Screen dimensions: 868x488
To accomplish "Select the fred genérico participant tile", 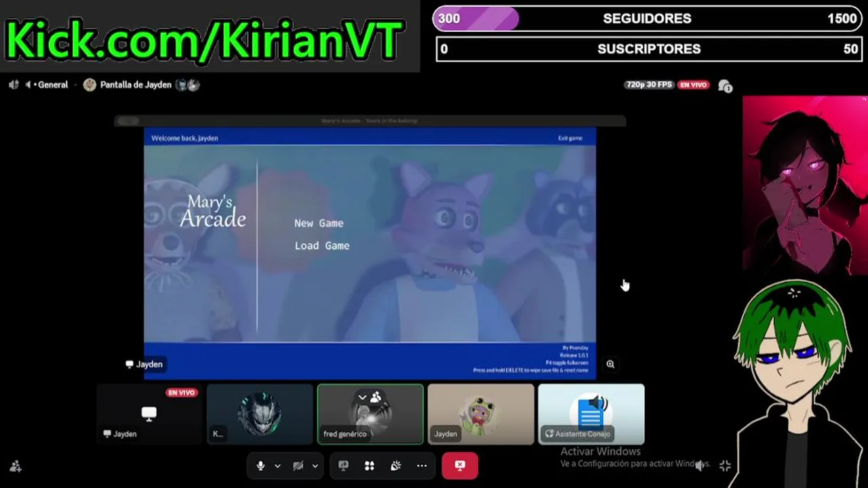I will coord(370,414).
